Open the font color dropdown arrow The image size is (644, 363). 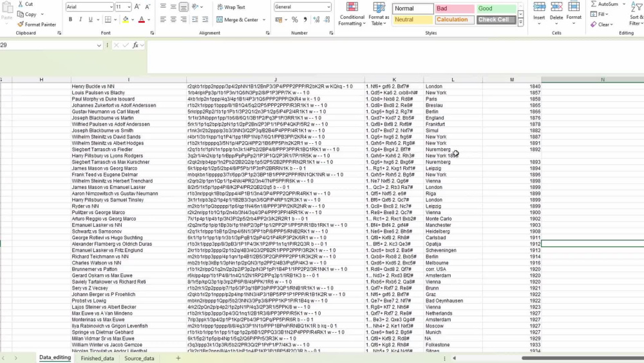point(149,20)
